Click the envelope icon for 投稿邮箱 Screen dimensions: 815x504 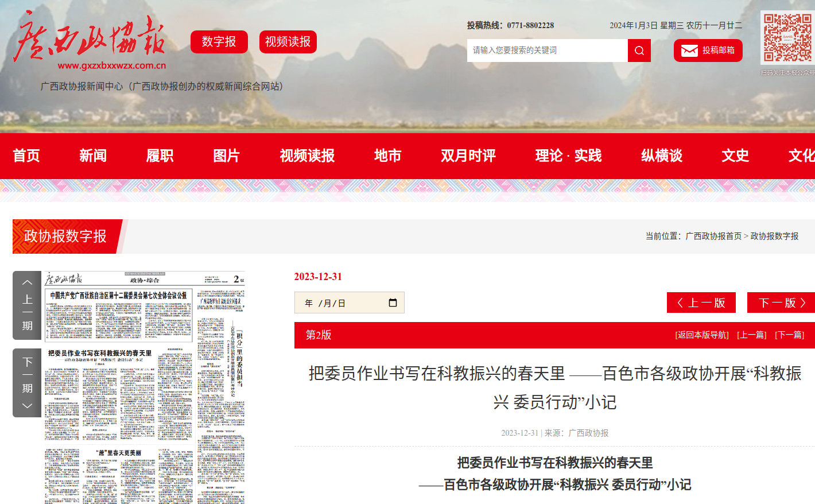689,51
